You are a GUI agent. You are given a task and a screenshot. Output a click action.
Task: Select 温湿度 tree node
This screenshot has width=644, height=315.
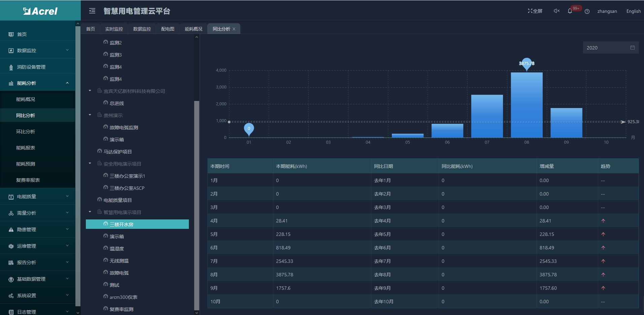(x=117, y=249)
